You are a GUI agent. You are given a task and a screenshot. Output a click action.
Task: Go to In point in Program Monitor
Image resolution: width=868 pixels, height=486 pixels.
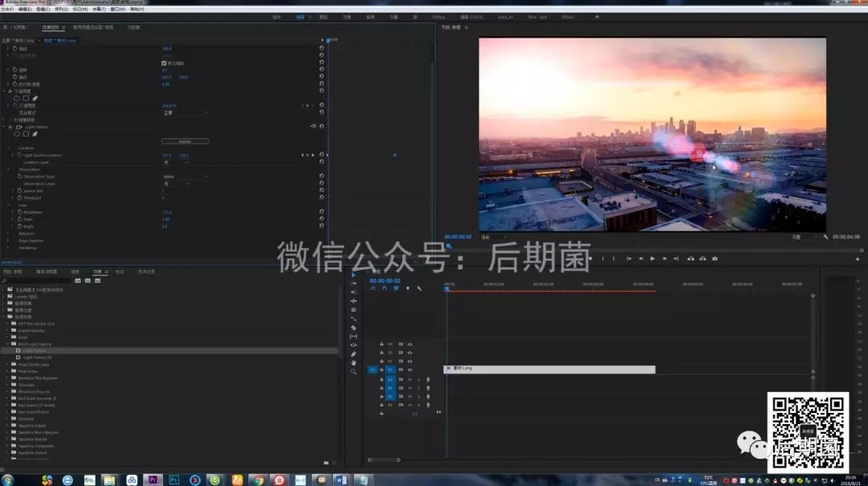click(629, 259)
